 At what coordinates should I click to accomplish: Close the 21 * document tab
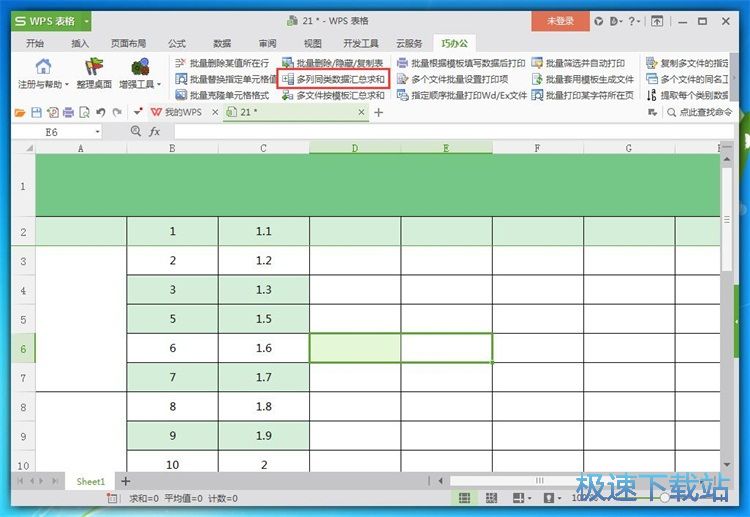pos(362,112)
